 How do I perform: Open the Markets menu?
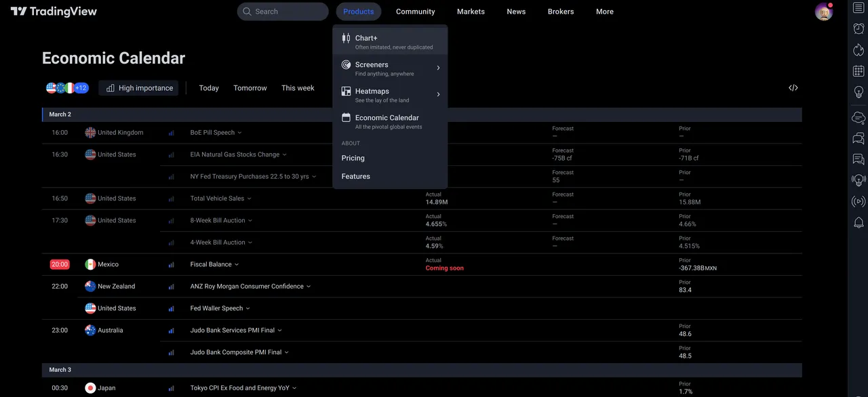click(471, 12)
